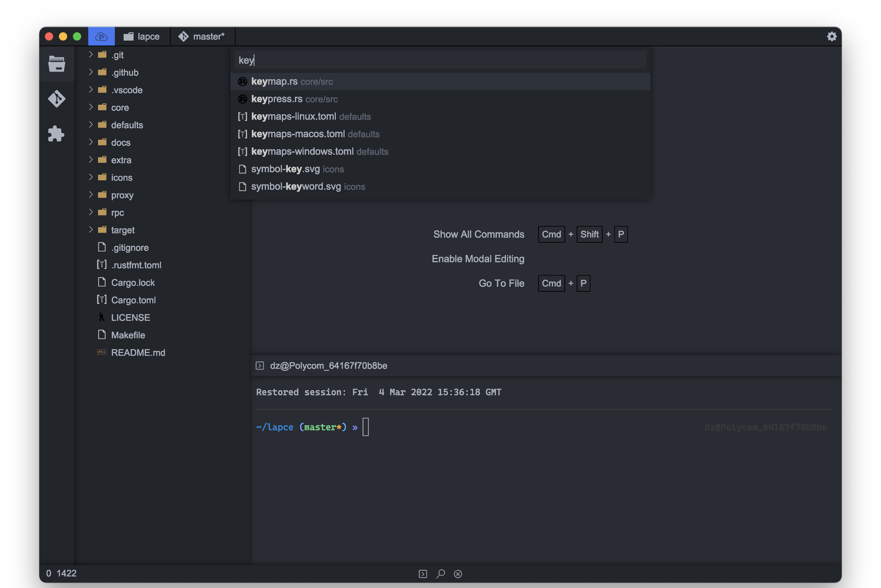Screen dimensions: 881x588
Task: Click TOML icon beside Cargo.toml in tree
Action: (x=102, y=300)
